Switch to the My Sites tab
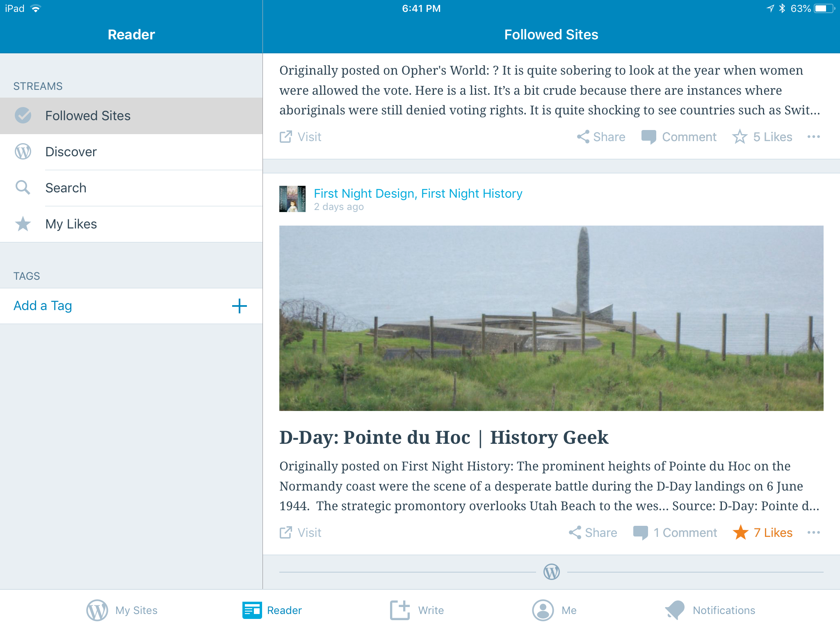Image resolution: width=840 pixels, height=630 pixels. click(122, 610)
